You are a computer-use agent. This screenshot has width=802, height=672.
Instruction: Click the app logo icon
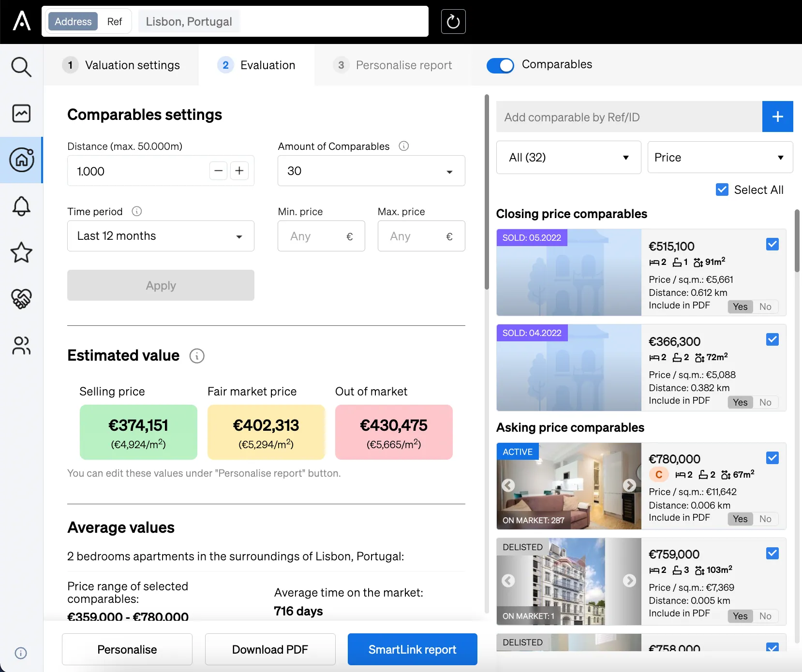click(22, 21)
